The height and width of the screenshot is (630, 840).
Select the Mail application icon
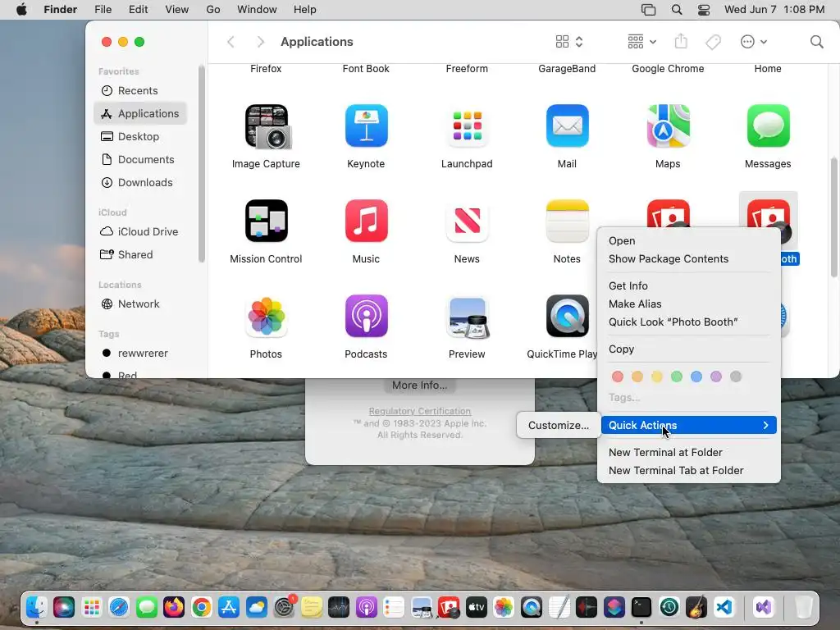coord(567,126)
